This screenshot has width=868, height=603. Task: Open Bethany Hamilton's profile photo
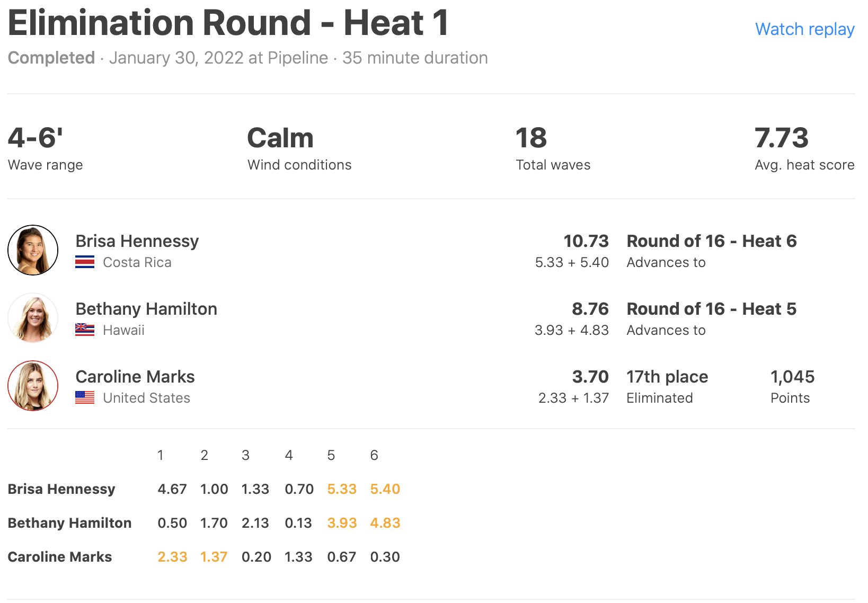(33, 318)
